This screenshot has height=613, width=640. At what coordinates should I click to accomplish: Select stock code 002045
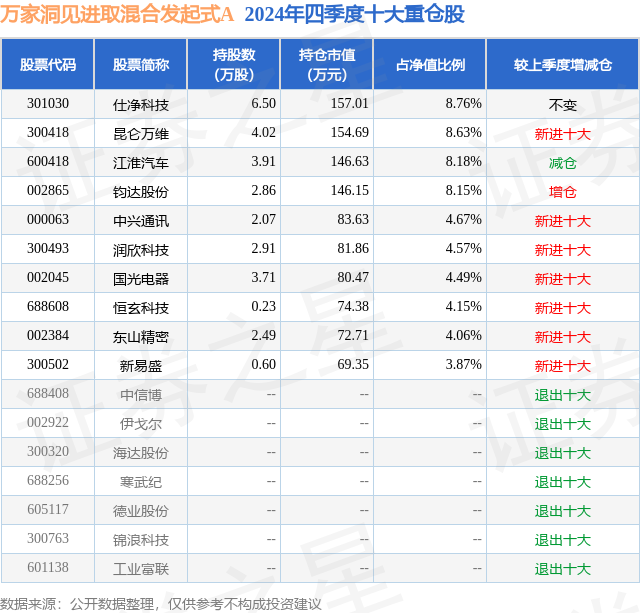(48, 278)
